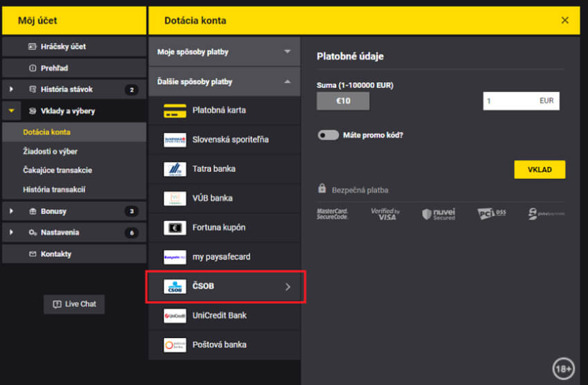This screenshot has width=588, height=385.
Task: Choose the Fortuna kupón icon
Action: point(175,228)
